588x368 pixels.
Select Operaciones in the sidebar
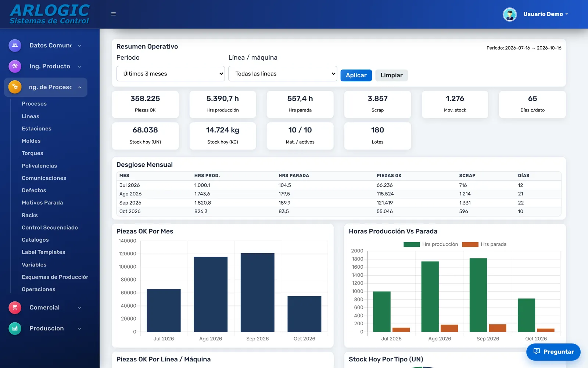39,289
